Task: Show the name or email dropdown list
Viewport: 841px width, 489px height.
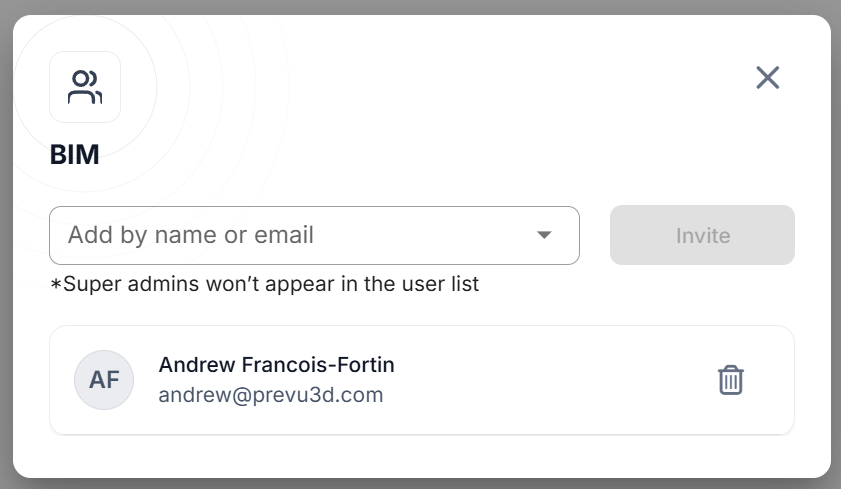Action: 544,236
